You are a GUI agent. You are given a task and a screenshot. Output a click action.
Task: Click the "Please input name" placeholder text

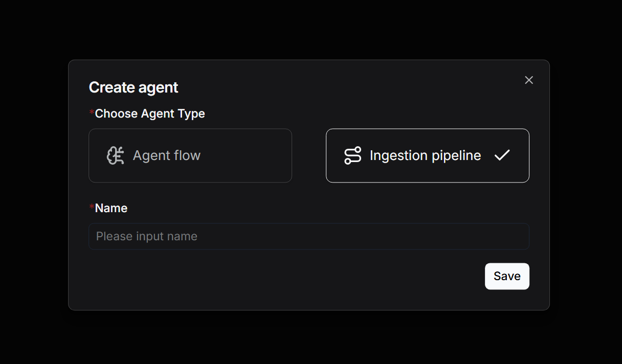pyautogui.click(x=147, y=236)
